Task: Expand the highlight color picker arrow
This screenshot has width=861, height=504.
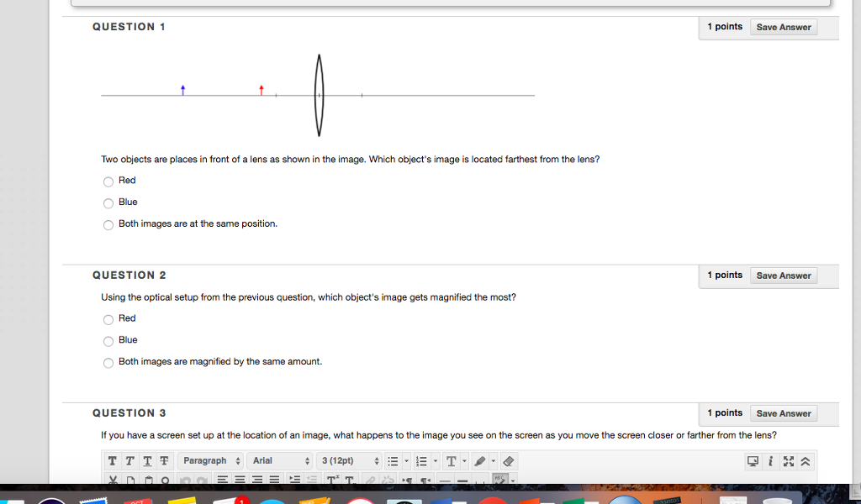Action: pos(493,460)
